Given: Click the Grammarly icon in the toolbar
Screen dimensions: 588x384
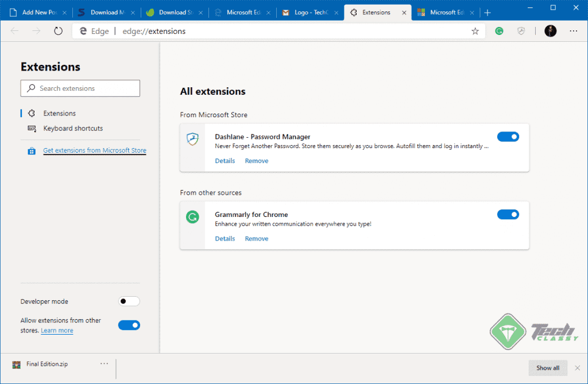Looking at the screenshot, I should point(500,31).
